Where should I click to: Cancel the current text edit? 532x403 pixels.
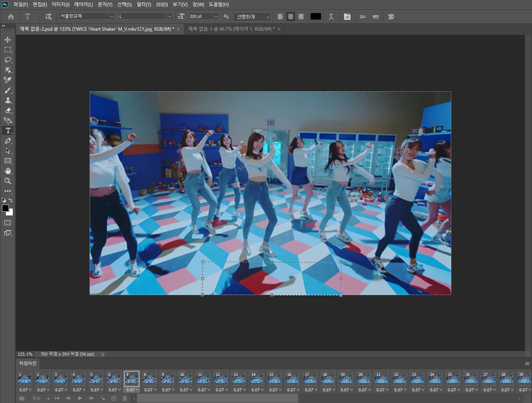pos(363,17)
